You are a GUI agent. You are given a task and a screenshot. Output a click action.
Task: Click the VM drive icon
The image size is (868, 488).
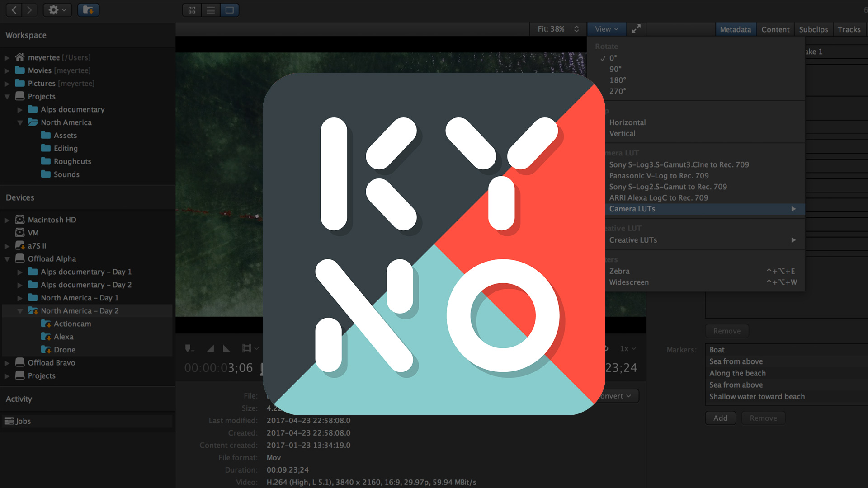click(x=19, y=233)
